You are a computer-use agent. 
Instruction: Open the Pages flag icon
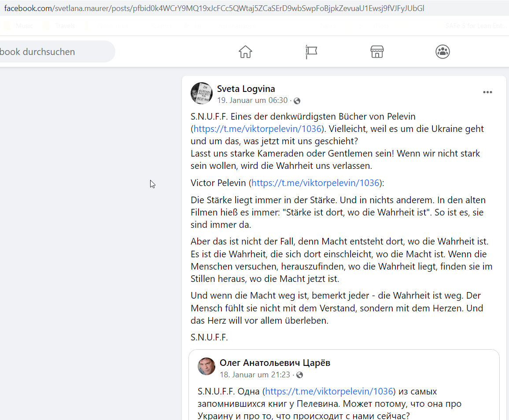(311, 52)
